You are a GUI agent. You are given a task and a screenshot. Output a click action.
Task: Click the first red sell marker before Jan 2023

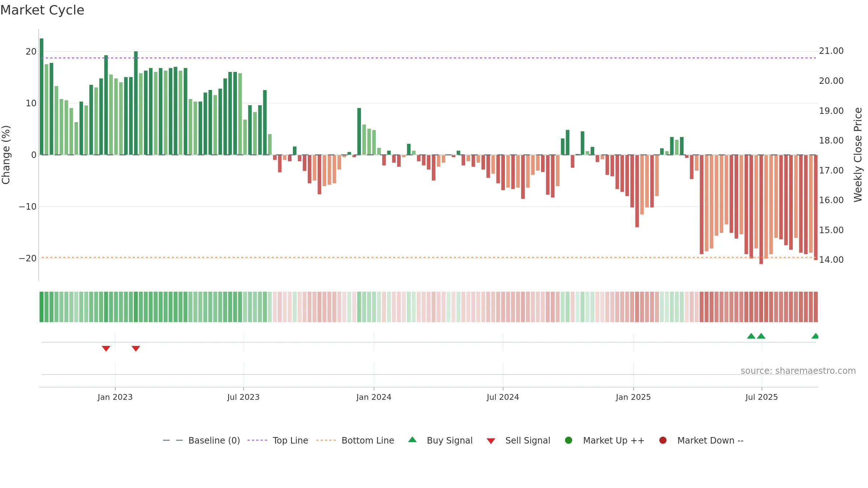coord(106,348)
